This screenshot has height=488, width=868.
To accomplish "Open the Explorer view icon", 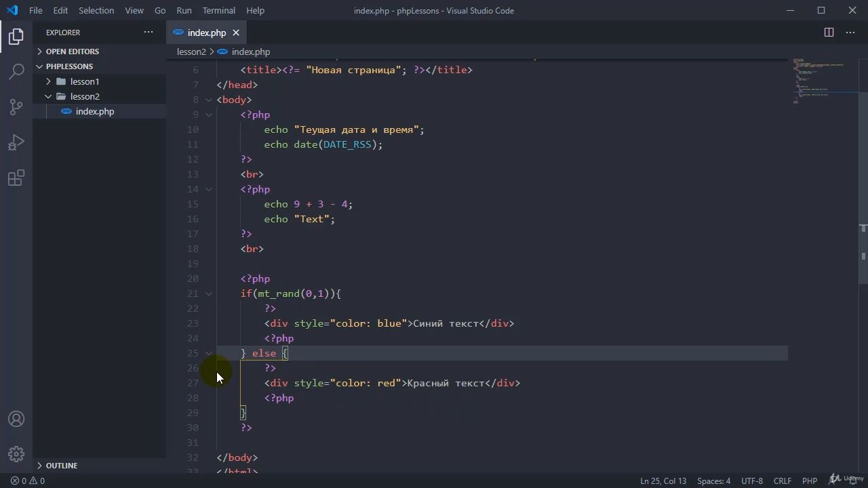I will [x=16, y=37].
